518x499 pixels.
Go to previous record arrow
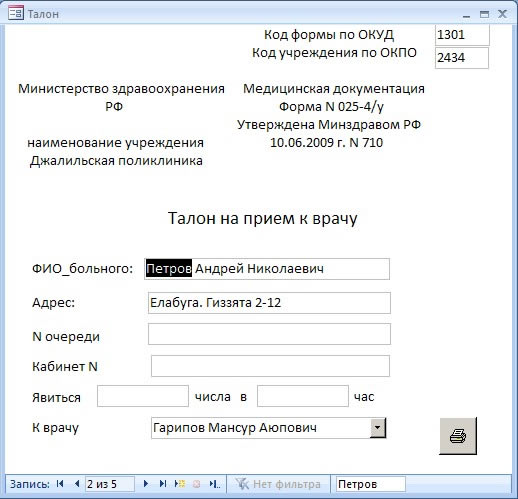tap(77, 484)
